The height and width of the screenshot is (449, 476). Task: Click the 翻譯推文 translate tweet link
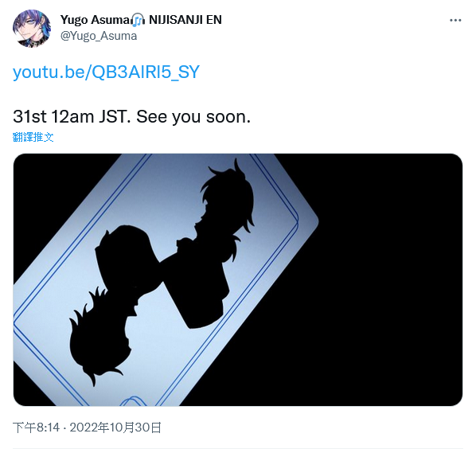pyautogui.click(x=33, y=137)
